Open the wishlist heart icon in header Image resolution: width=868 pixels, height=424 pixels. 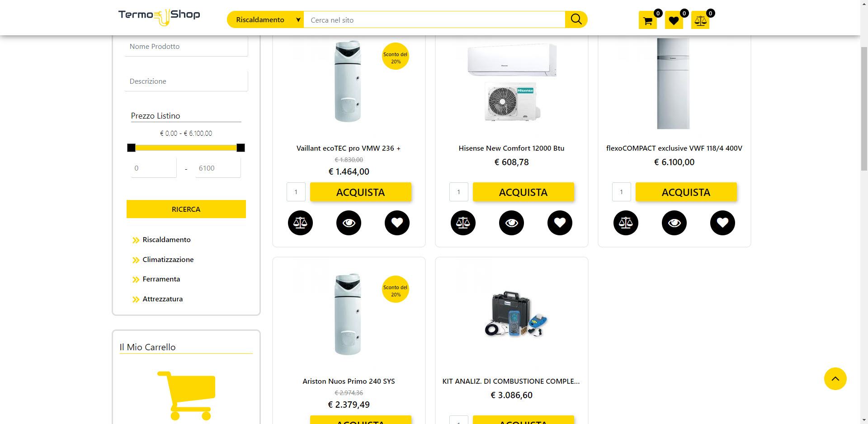tap(674, 20)
